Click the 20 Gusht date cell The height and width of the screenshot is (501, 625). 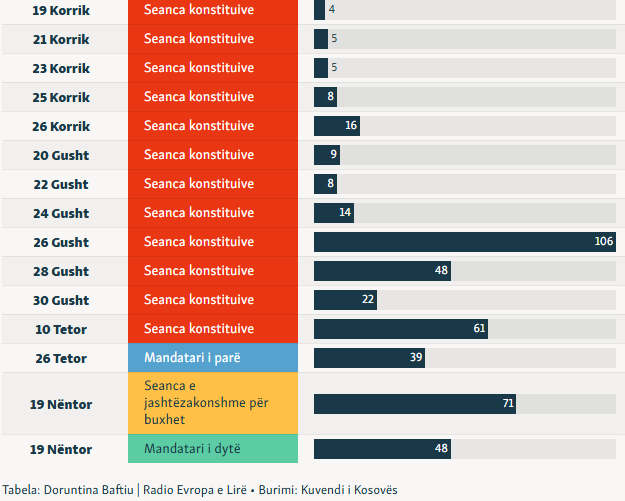pyautogui.click(x=62, y=155)
